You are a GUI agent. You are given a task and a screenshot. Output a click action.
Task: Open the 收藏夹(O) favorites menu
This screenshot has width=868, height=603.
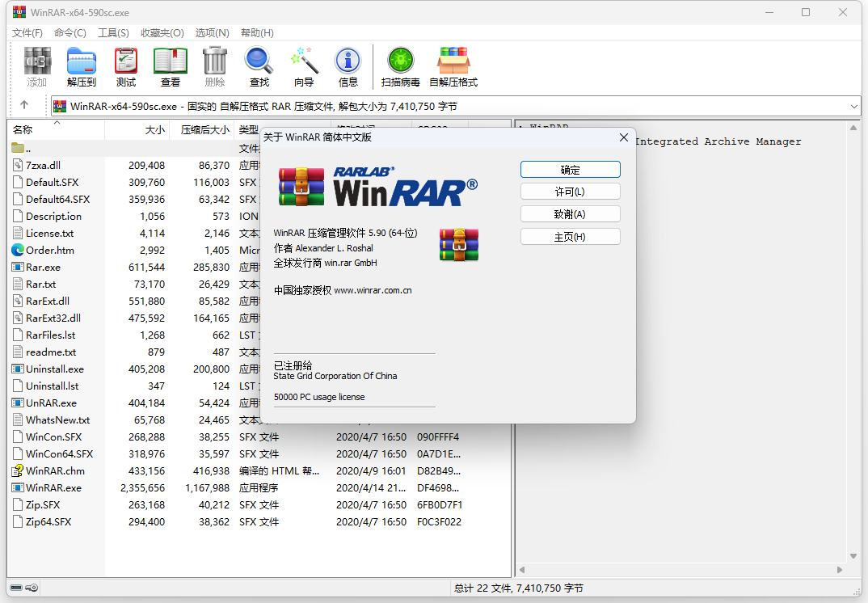pyautogui.click(x=162, y=33)
